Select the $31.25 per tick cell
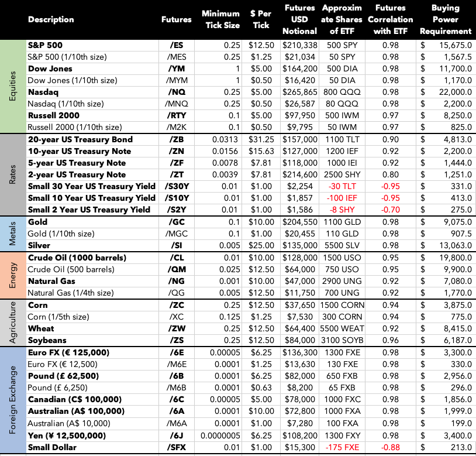476x456 pixels. point(261,139)
